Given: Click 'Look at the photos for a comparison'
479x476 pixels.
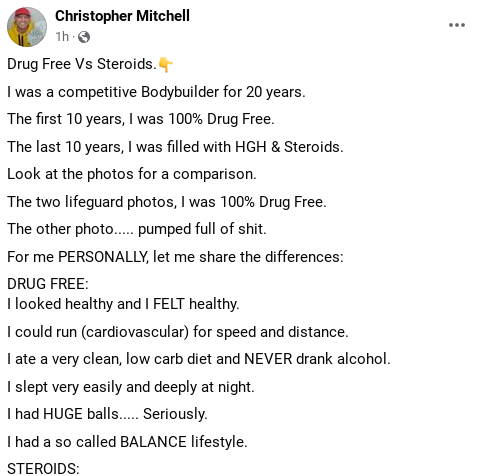Looking at the screenshot, I should point(132,174).
